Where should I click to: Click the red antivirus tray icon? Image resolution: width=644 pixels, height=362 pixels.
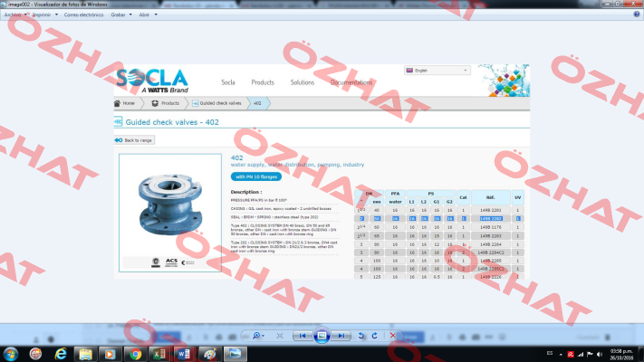click(571, 354)
